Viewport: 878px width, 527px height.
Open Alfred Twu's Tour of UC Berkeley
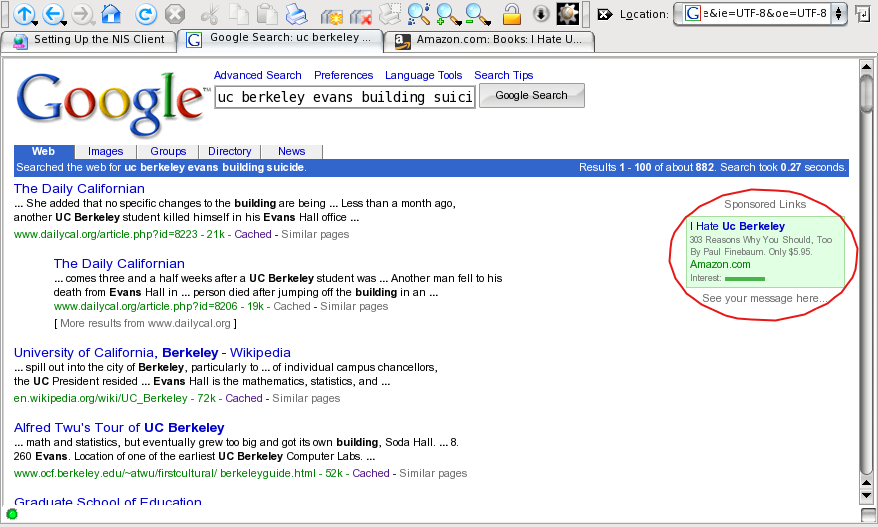[x=119, y=428]
